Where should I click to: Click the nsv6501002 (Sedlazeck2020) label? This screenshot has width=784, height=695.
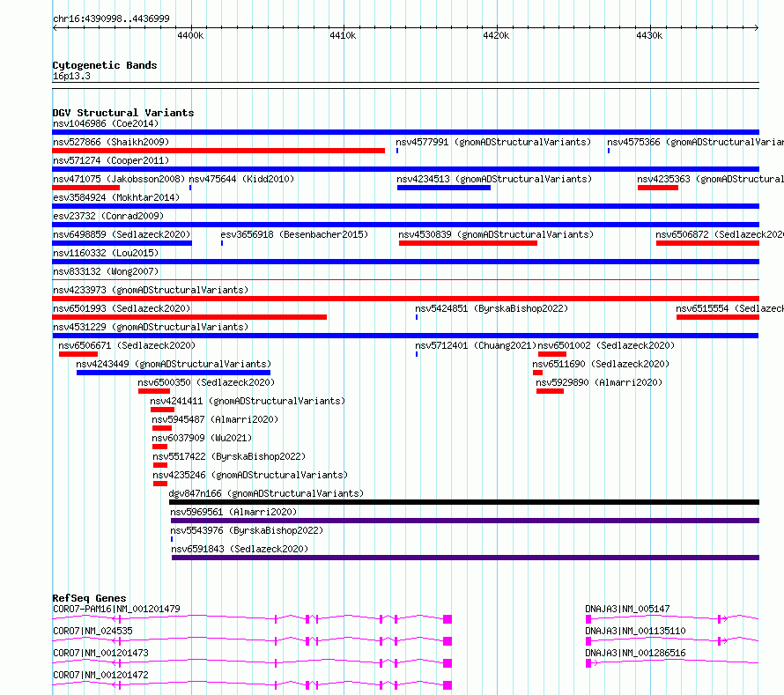tap(606, 345)
